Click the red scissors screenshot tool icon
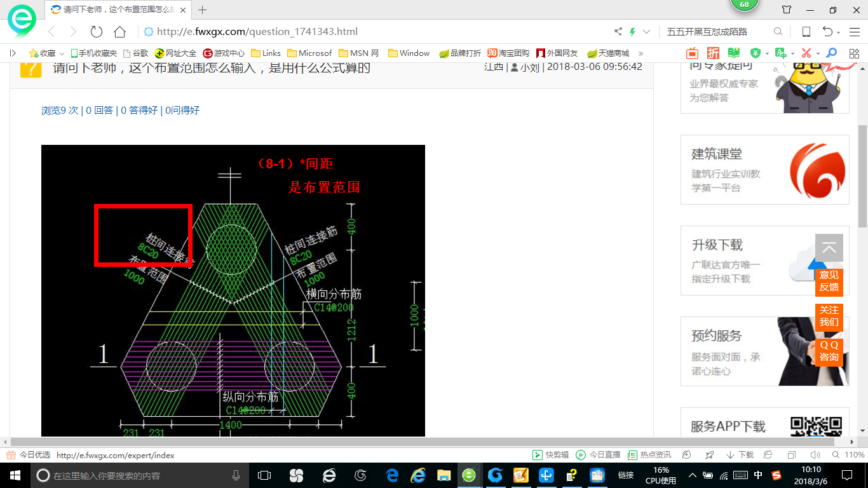Viewport: 868px width, 488px height. [x=806, y=53]
